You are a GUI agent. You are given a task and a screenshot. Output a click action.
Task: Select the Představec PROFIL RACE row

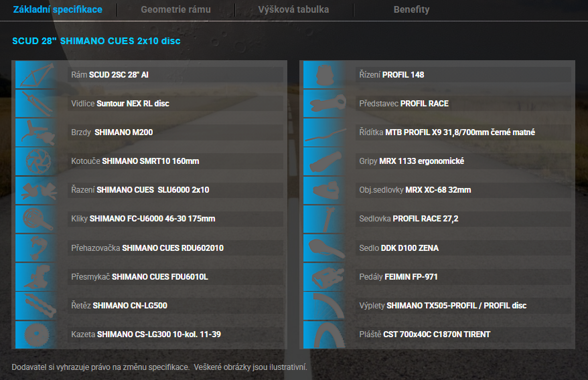pyautogui.click(x=463, y=104)
